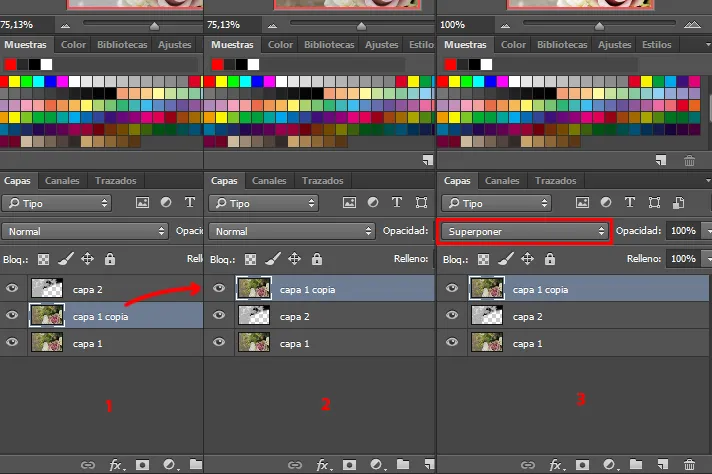This screenshot has height=474, width=712.
Task: Open Relleno slider arrow in right panel
Action: [707, 259]
